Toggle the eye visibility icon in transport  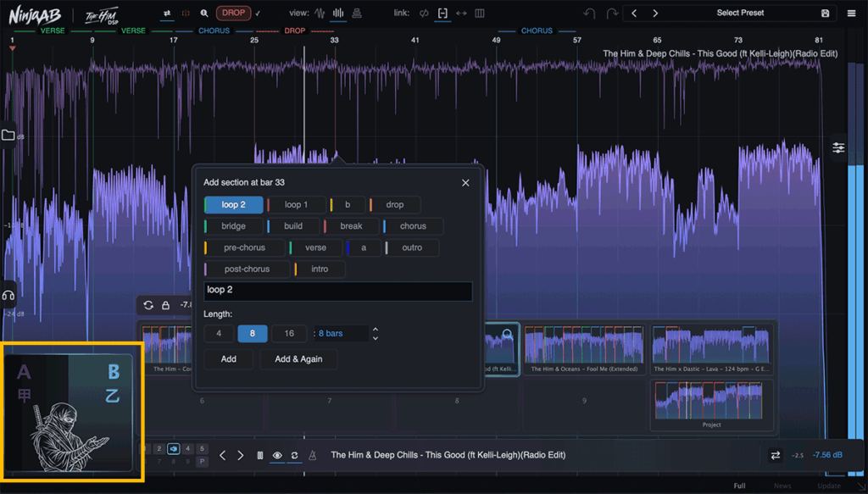pos(277,455)
